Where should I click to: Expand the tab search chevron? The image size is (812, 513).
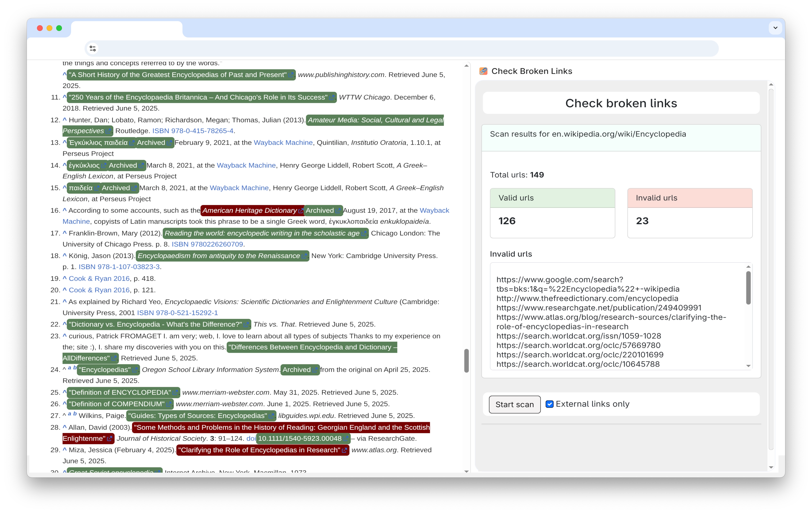775,28
